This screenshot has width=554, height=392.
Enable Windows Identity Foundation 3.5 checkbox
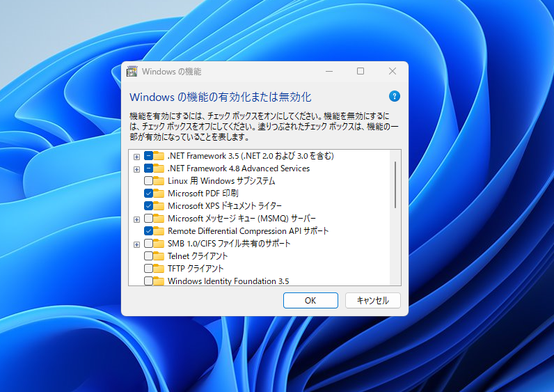(148, 281)
